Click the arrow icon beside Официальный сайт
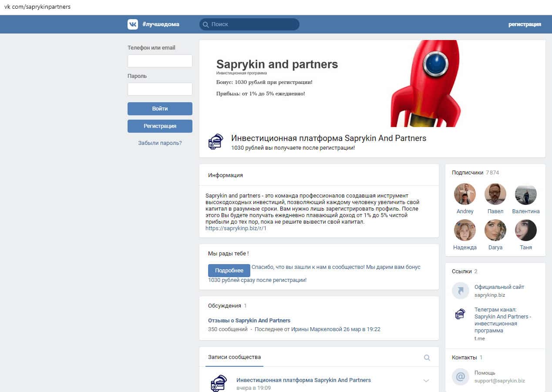Image resolution: width=552 pixels, height=392 pixels. click(461, 291)
